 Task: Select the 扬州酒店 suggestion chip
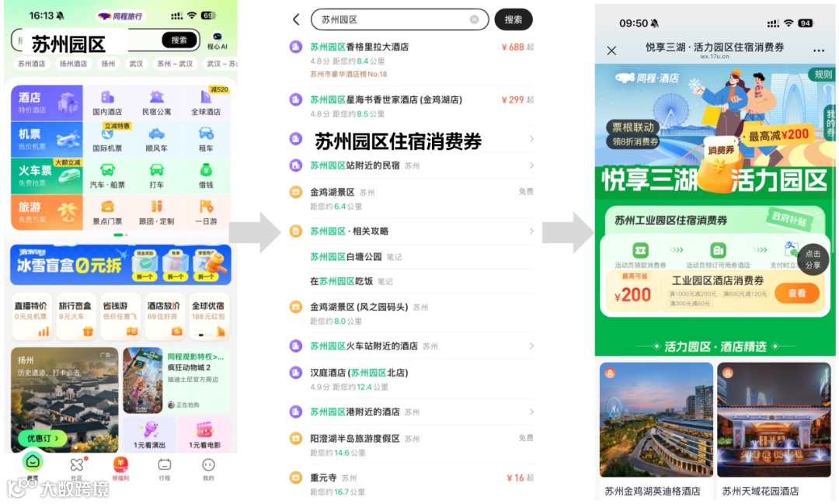pos(73,64)
